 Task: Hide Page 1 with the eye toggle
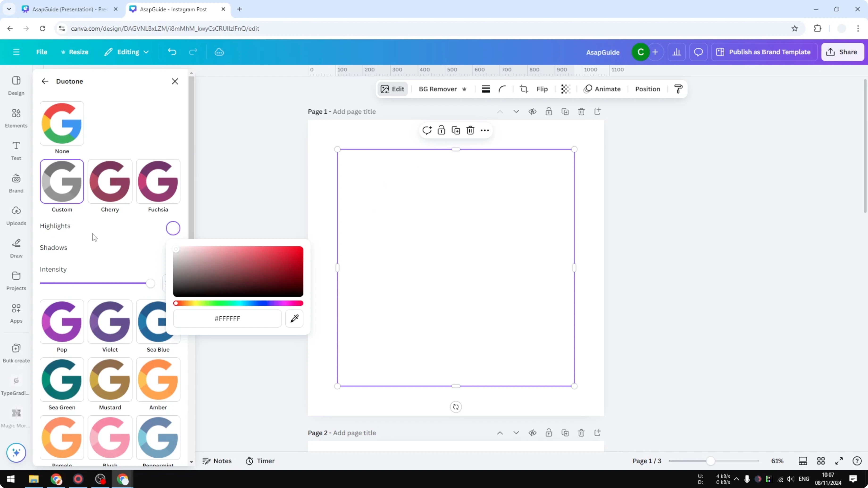[533, 112]
